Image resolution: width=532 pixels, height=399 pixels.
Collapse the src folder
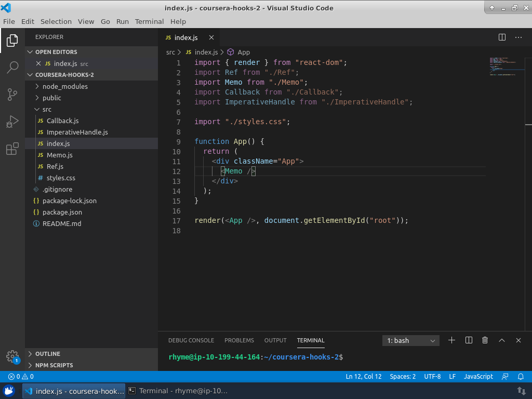point(47,109)
